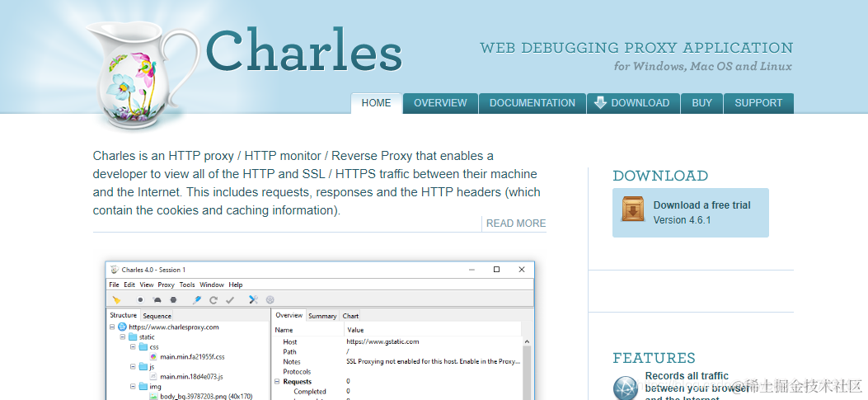The height and width of the screenshot is (400, 868).
Task: Open the DOWNLOAD navigation tab
Action: click(x=633, y=103)
